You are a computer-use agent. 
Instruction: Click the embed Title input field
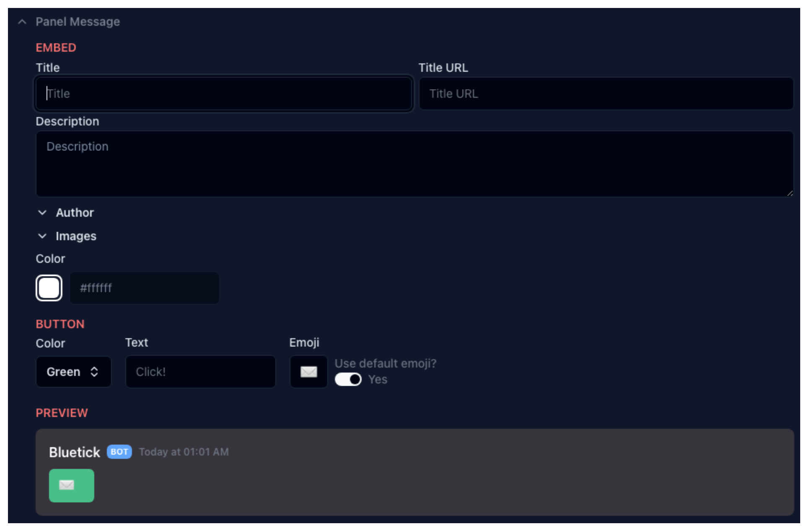pyautogui.click(x=223, y=93)
